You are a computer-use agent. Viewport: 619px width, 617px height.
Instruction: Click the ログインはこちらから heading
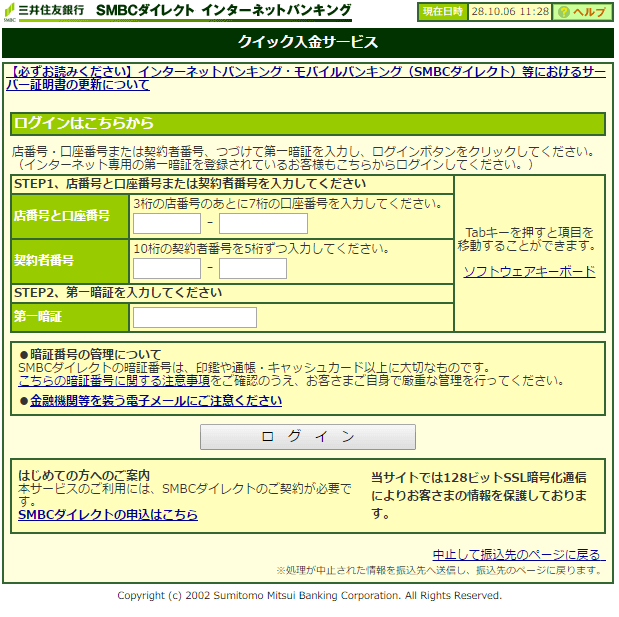point(308,123)
